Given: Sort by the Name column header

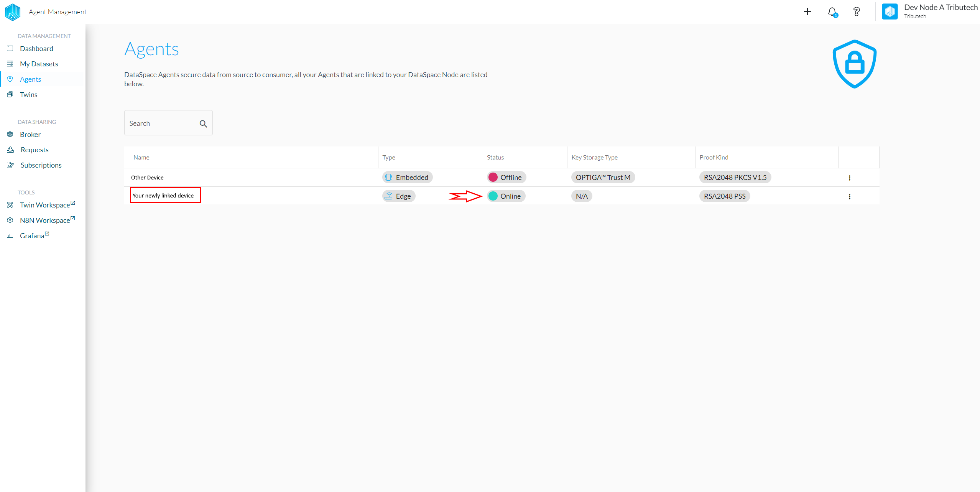Looking at the screenshot, I should [x=141, y=157].
